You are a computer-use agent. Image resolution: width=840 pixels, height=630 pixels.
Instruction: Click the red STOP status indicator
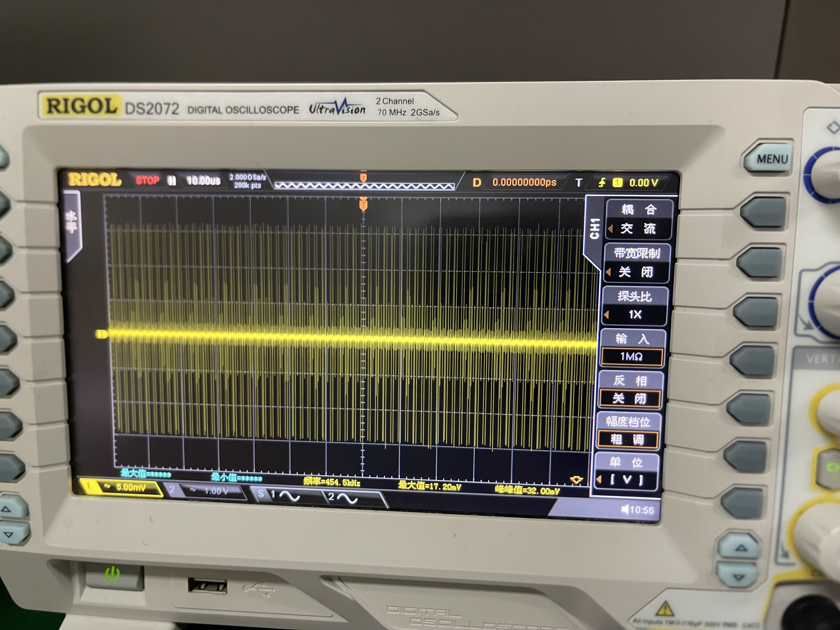click(x=147, y=180)
